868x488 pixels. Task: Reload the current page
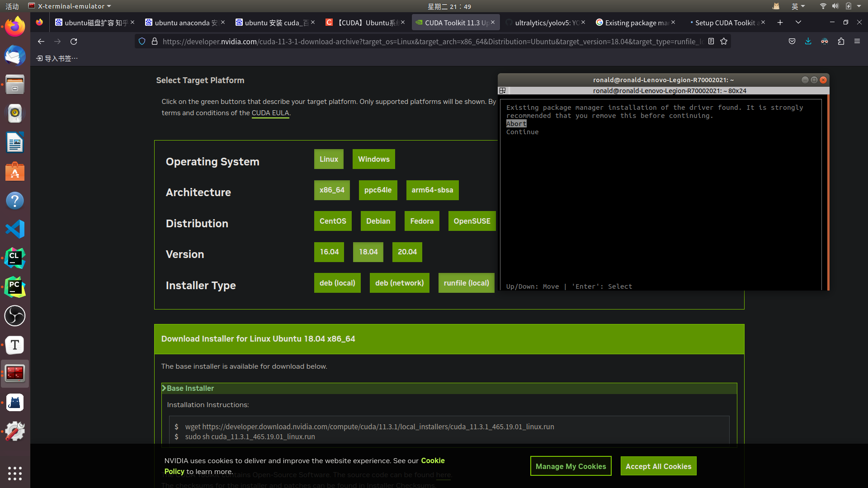[x=74, y=42]
